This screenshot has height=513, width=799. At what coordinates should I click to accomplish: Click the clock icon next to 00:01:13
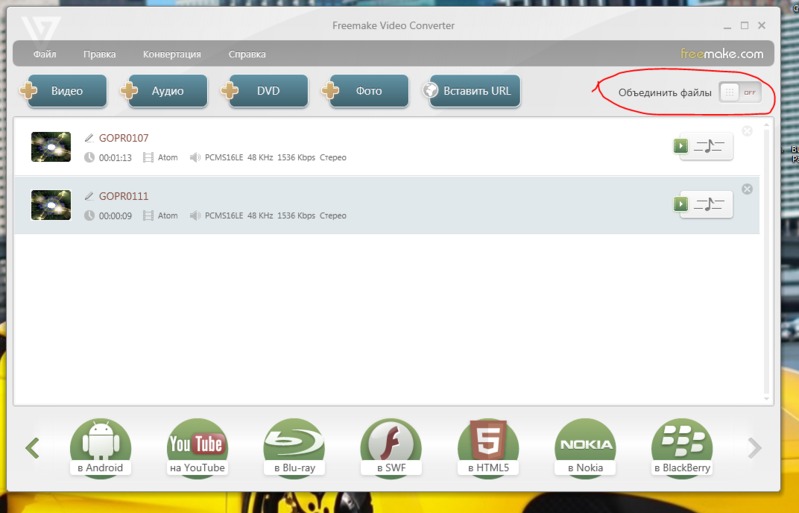click(x=89, y=157)
